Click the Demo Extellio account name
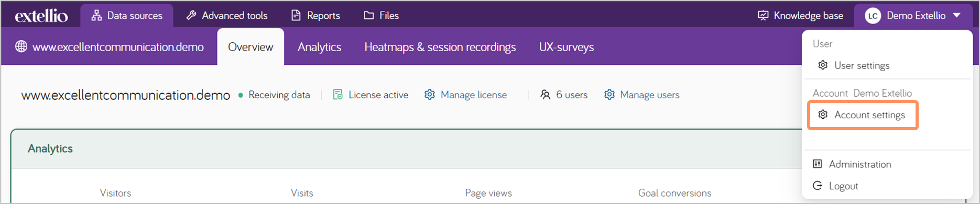980x204 pixels. tap(916, 16)
